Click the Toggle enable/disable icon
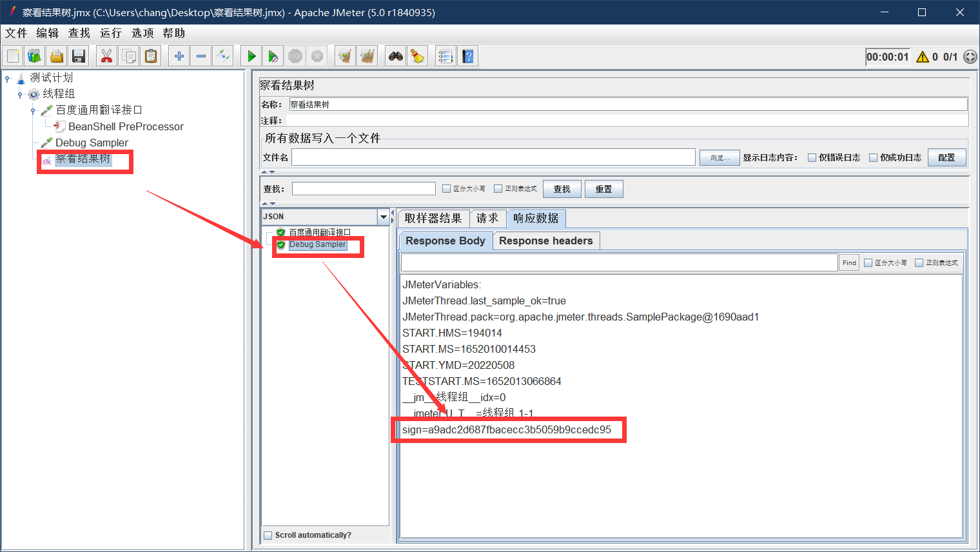Viewport: 980px width, 552px height. click(x=223, y=57)
